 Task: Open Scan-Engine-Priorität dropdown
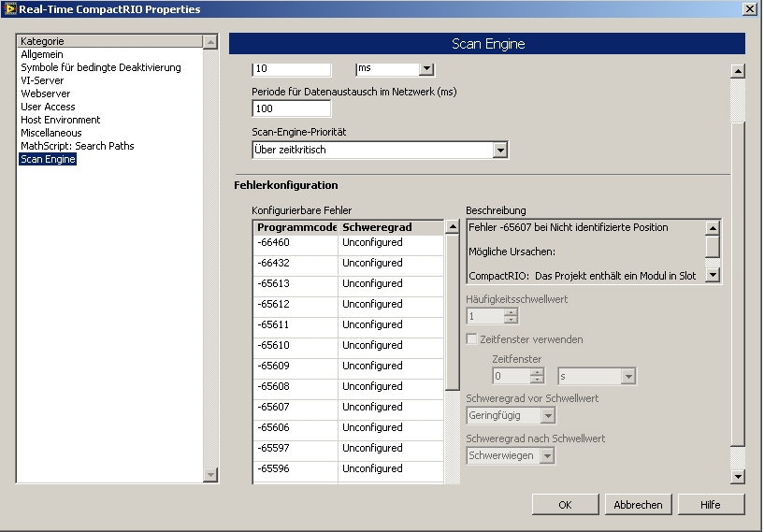(500, 150)
